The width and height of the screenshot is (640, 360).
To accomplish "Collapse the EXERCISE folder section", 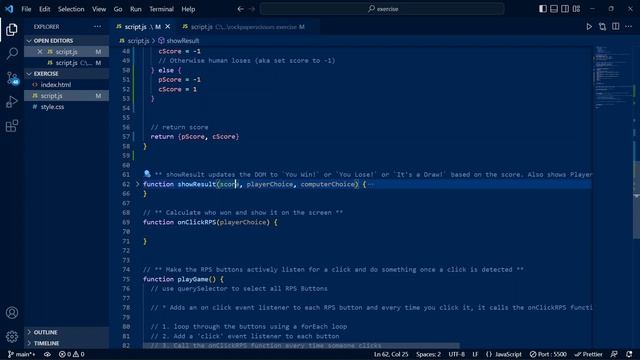I will [x=67, y=74].
